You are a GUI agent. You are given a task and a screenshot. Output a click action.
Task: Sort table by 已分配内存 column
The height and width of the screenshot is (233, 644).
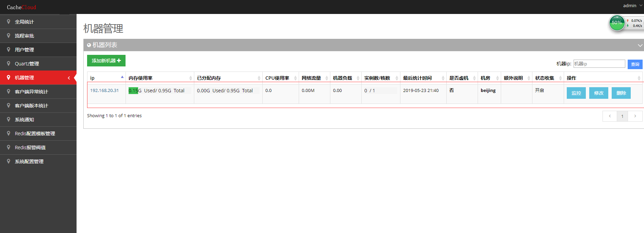[228, 78]
